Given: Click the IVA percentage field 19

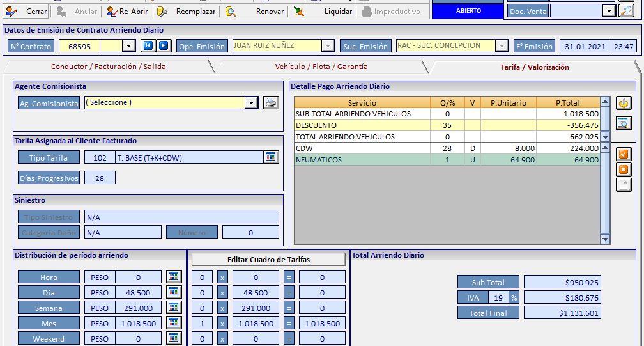Looking at the screenshot, I should (x=498, y=297).
